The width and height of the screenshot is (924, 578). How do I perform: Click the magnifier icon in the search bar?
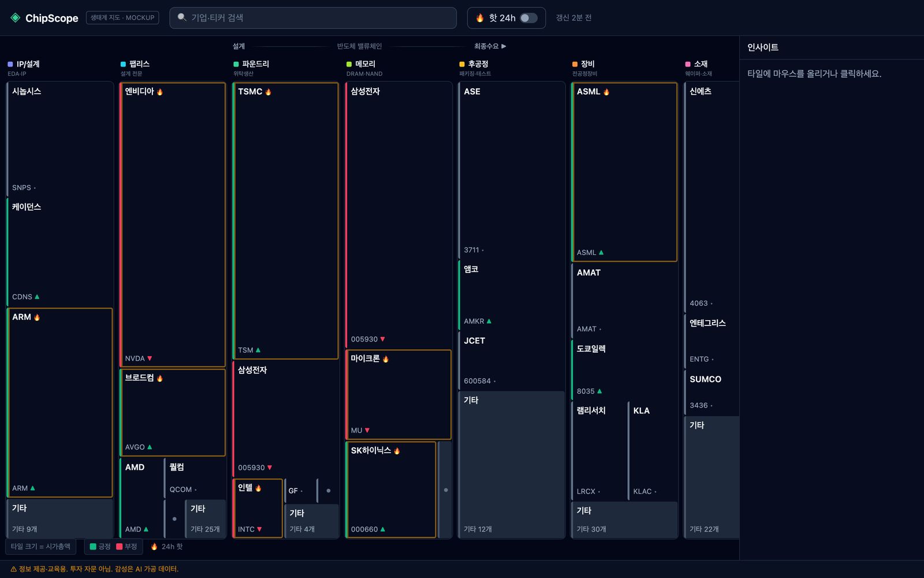point(182,18)
